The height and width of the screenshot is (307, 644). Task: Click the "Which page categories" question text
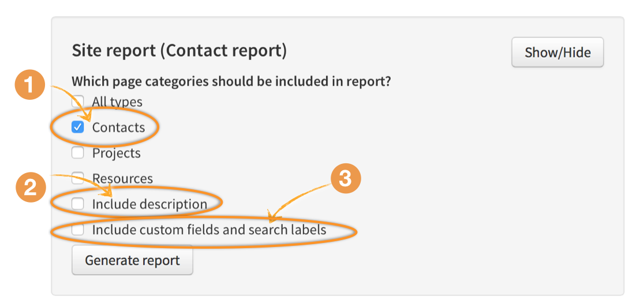click(231, 81)
